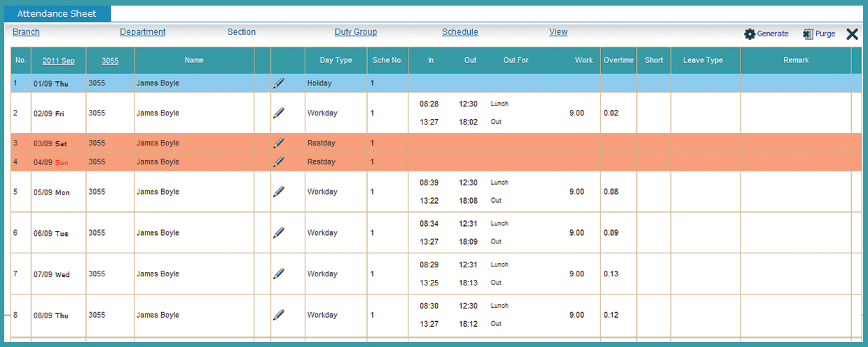Open the Duty Group filter link
Viewport: 868px width, 347px height.
356,32
